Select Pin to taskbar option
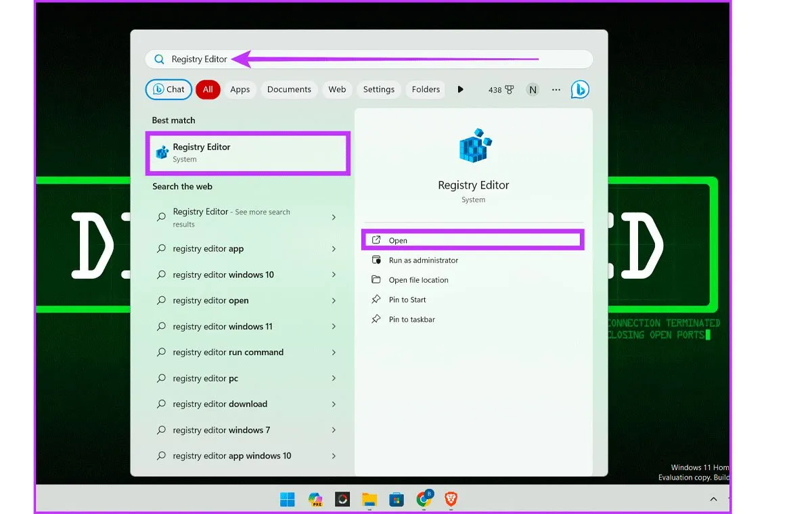The height and width of the screenshot is (514, 812). click(x=411, y=319)
